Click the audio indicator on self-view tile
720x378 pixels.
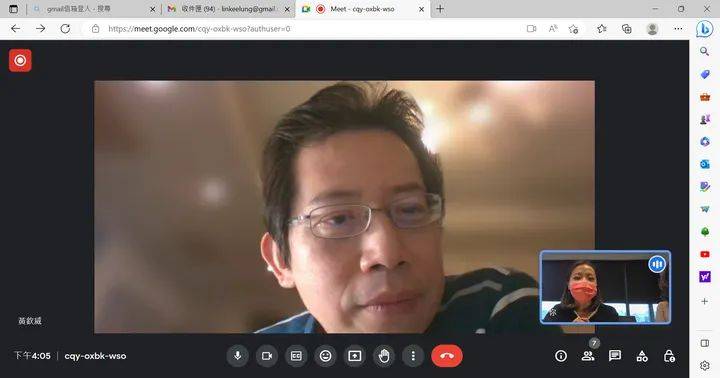click(657, 264)
